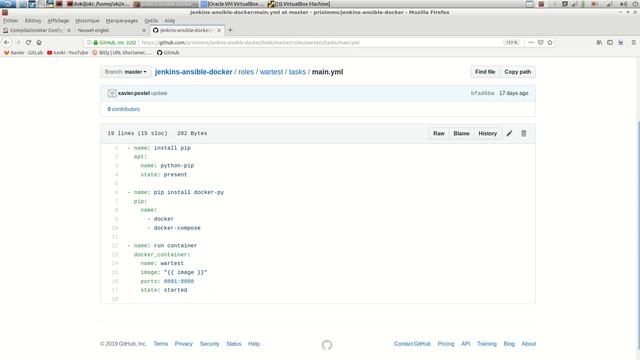Bookmark this page with the star
The width and height of the screenshot is (640, 360).
[x=550, y=42]
